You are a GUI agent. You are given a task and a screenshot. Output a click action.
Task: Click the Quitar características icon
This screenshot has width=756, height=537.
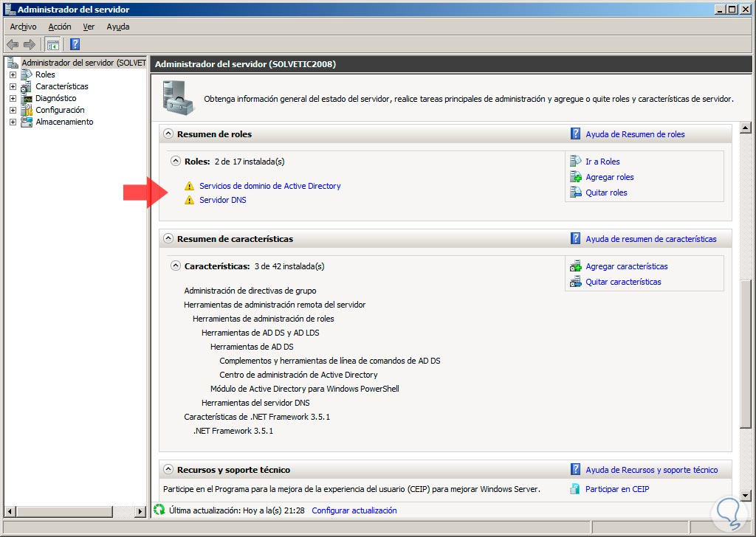pyautogui.click(x=576, y=282)
